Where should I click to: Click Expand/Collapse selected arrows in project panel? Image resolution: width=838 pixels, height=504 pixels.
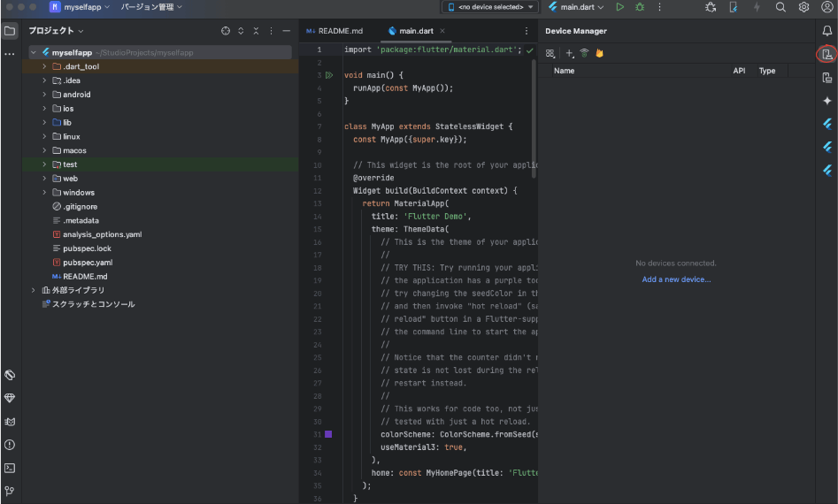241,31
